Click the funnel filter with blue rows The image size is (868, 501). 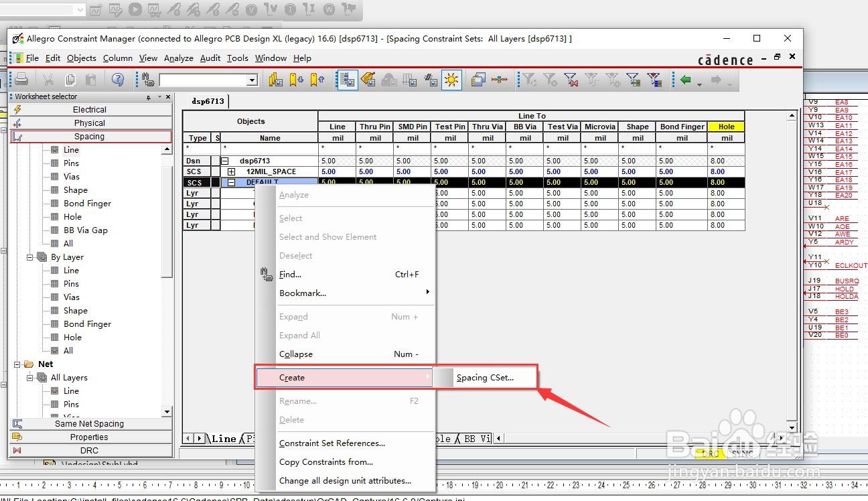coord(654,80)
